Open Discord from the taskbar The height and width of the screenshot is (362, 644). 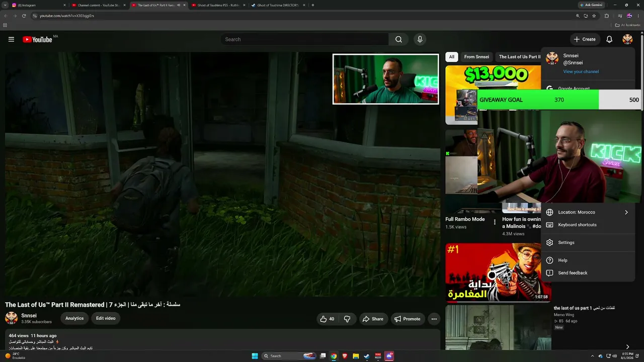pyautogui.click(x=389, y=356)
